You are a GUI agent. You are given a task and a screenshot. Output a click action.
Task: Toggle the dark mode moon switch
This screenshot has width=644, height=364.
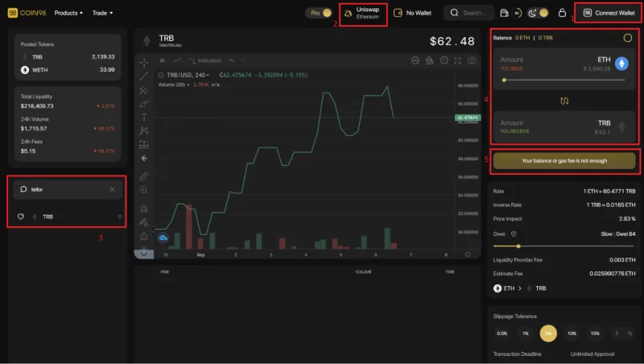(x=538, y=13)
